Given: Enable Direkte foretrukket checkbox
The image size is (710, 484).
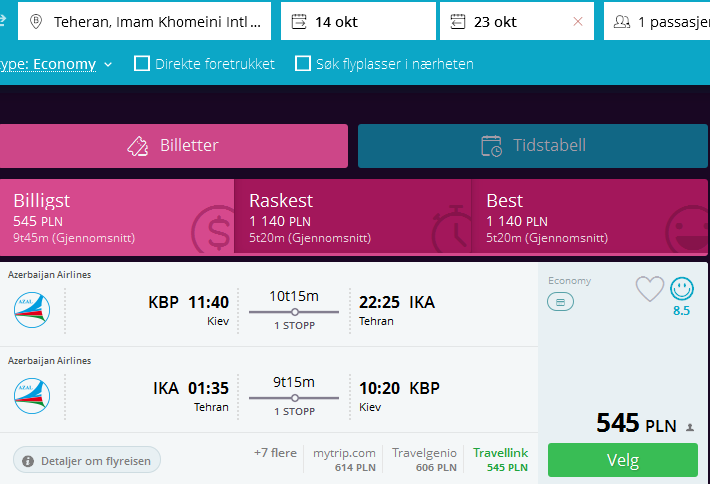Looking at the screenshot, I should (x=142, y=63).
